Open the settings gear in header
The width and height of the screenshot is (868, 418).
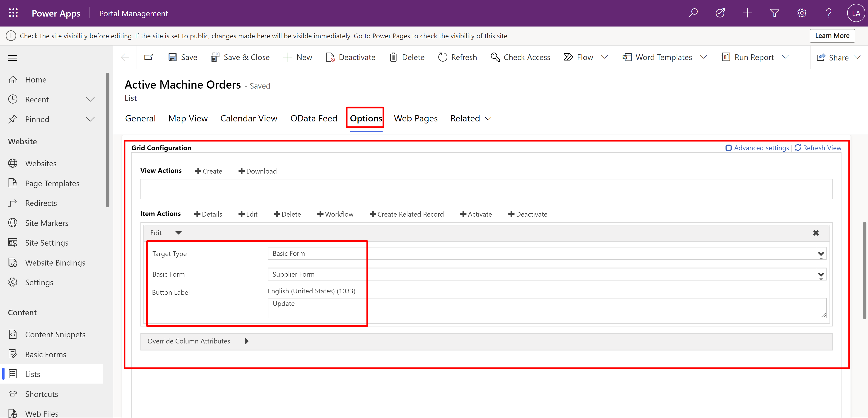coord(802,13)
